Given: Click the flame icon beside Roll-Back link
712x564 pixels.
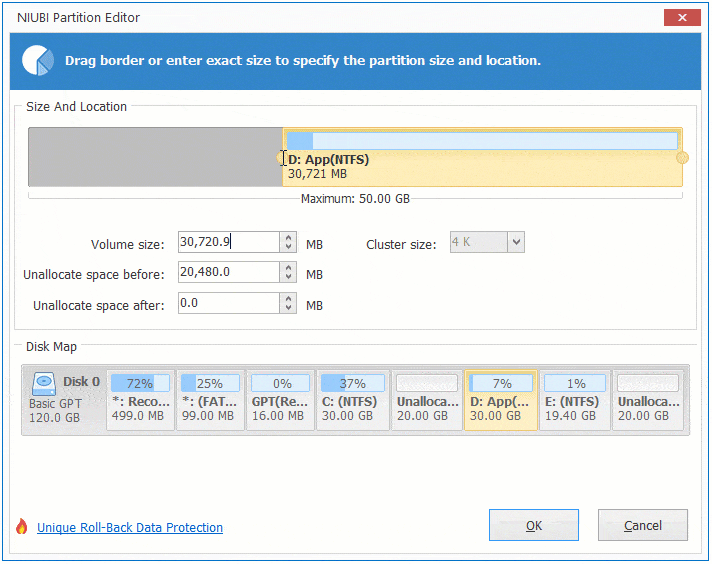Looking at the screenshot, I should point(21,527).
